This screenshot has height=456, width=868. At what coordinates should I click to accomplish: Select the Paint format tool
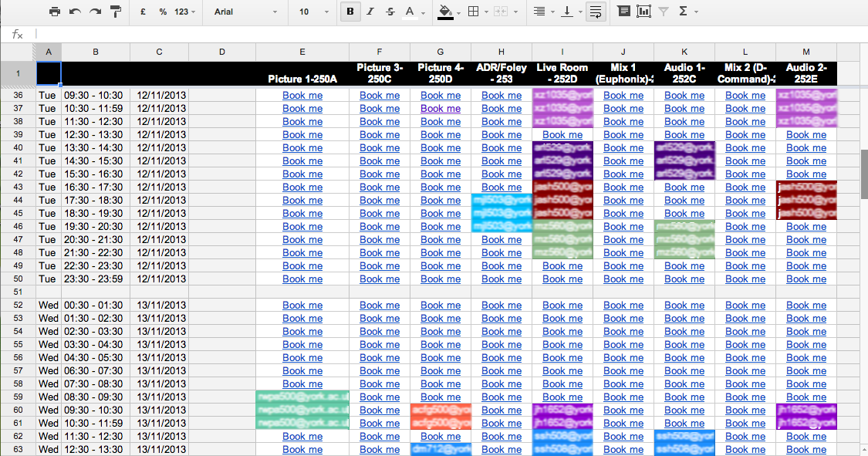pyautogui.click(x=117, y=12)
